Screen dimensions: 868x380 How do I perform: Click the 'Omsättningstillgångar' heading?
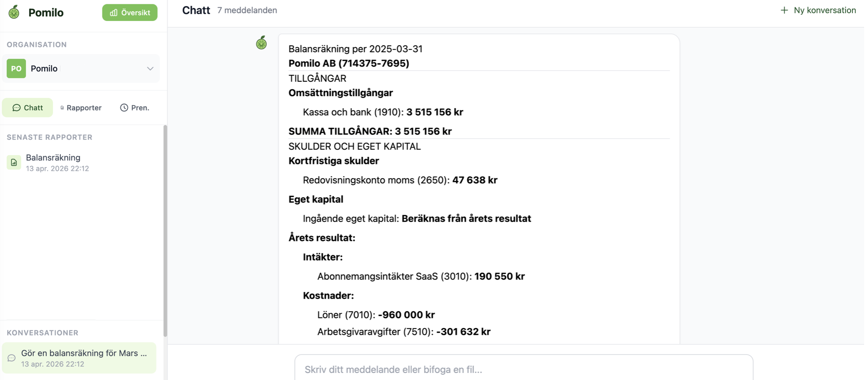click(341, 93)
